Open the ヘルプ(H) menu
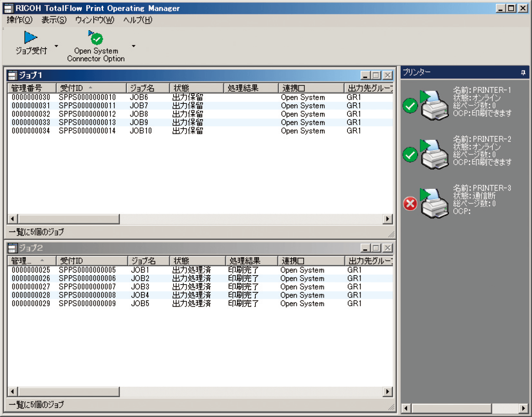This screenshot has height=417, width=532. [x=138, y=20]
